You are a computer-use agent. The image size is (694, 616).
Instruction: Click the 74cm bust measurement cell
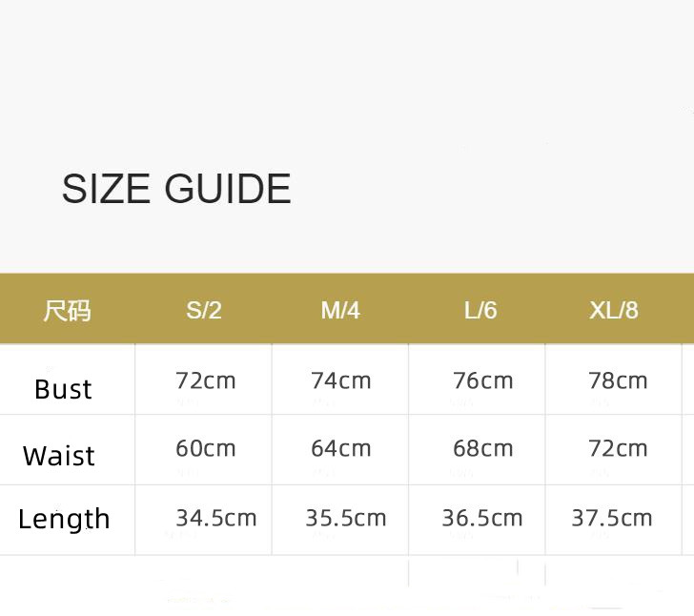[340, 380]
